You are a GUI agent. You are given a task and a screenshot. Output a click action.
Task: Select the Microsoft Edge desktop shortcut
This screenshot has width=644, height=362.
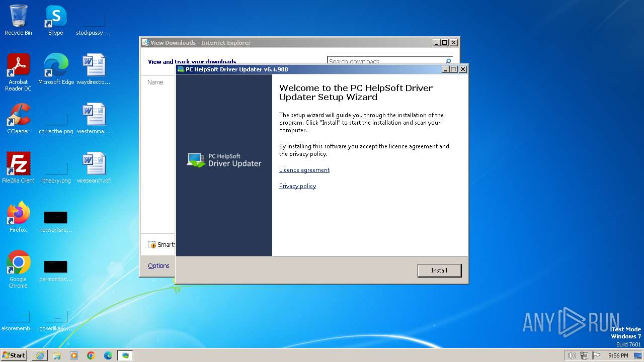[x=56, y=69]
